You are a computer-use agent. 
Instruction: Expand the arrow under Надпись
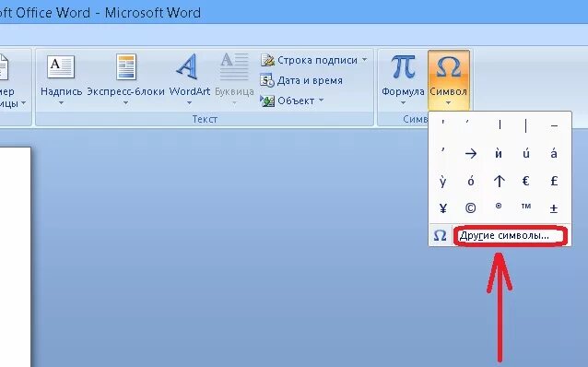point(61,102)
